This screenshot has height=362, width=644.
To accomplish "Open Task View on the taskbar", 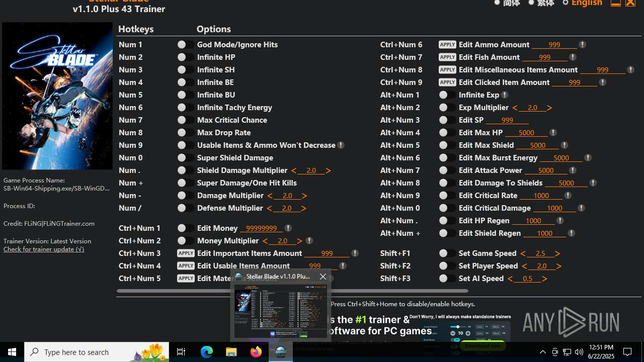I will point(181,352).
